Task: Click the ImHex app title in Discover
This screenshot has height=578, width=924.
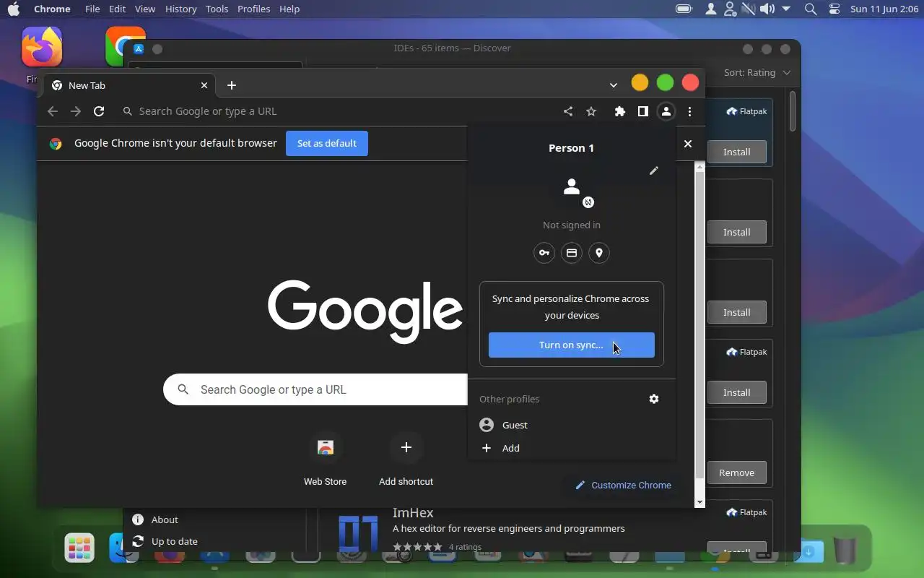Action: [x=413, y=513]
